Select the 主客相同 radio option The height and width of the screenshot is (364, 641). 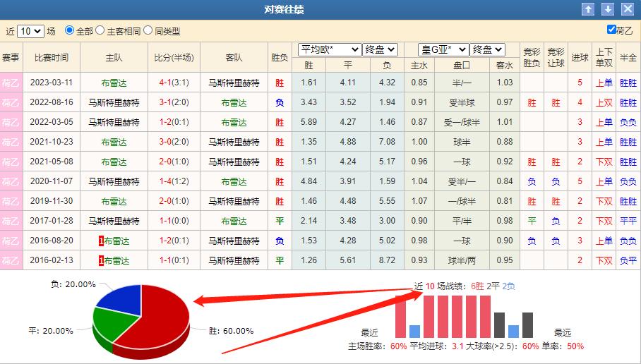100,30
